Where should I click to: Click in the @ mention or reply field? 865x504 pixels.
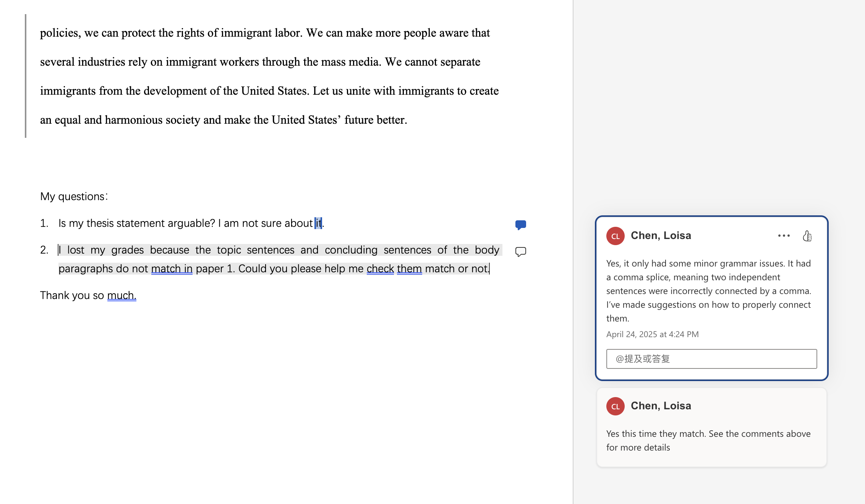pyautogui.click(x=711, y=359)
